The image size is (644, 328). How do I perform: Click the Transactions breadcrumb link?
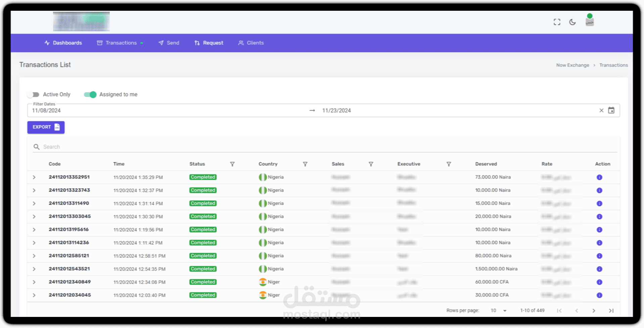coord(613,65)
